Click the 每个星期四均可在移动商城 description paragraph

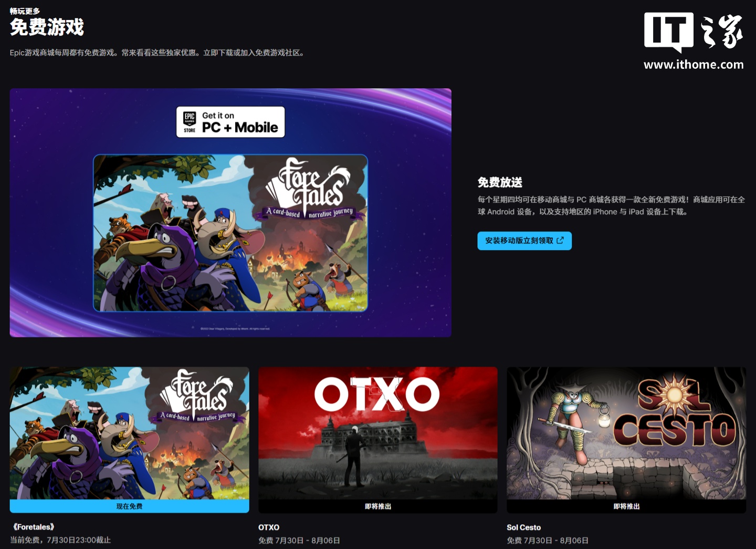[x=611, y=205]
